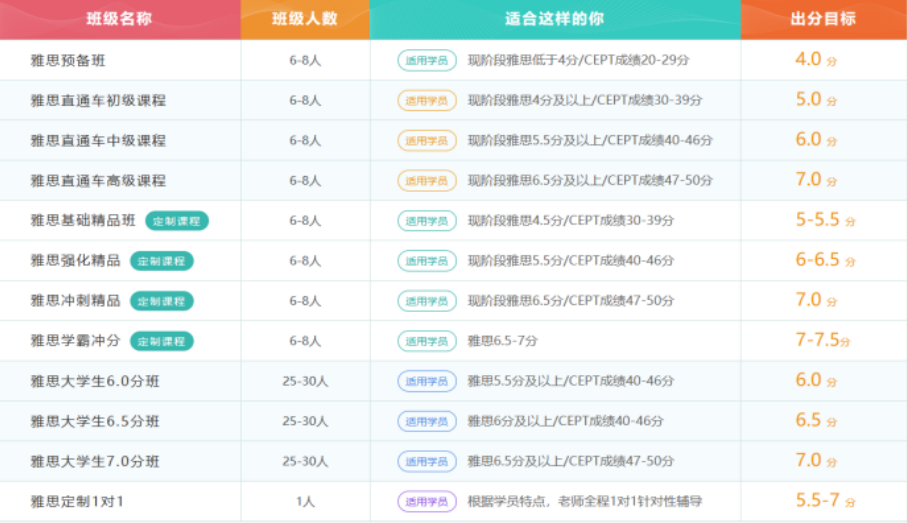This screenshot has width=907, height=523.
Task: Select 雅思强化精品 course name
Action: (75, 261)
